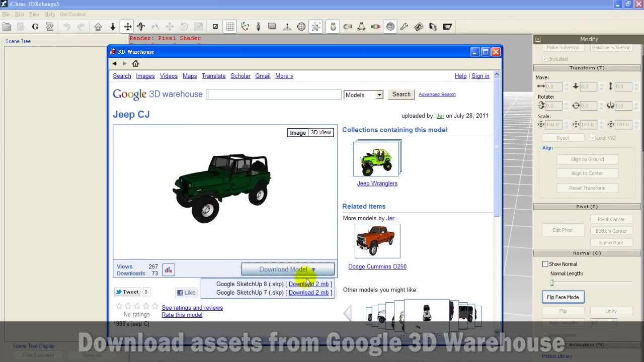Open the Edit menu
This screenshot has height=362, width=644.
(19, 15)
